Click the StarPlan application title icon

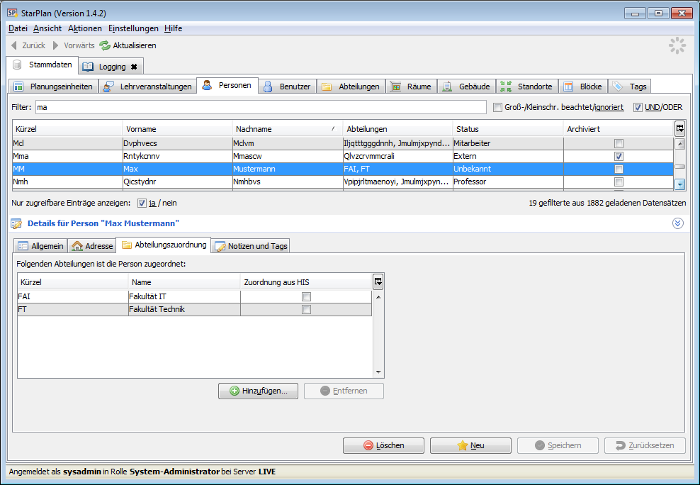tap(12, 13)
